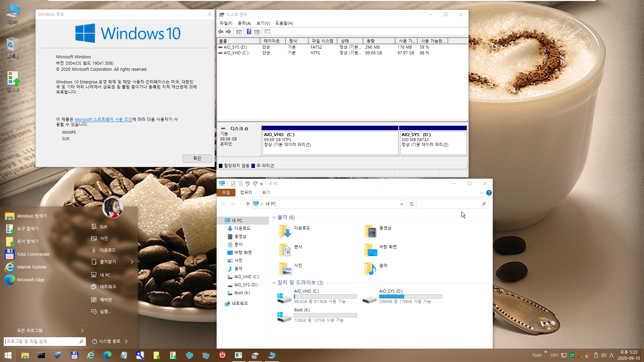644x362 pixels.
Task: Select the Boot (X:) drive in explorer
Action: point(317,315)
